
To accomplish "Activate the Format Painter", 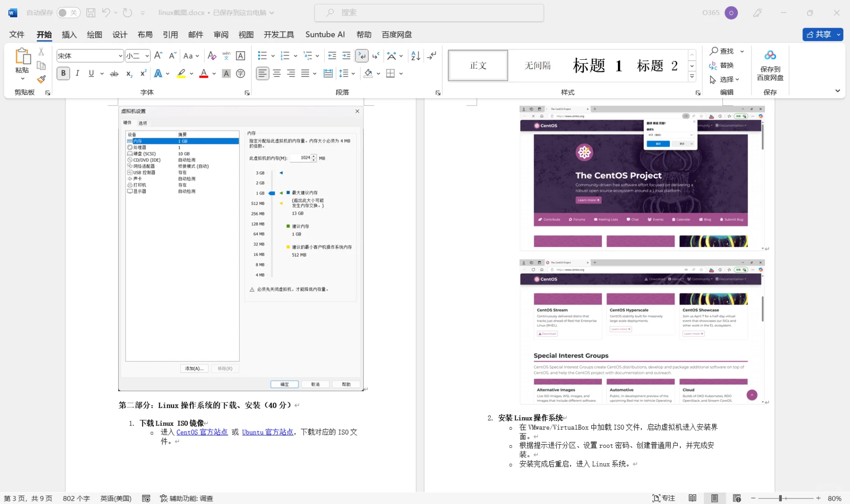I will (41, 79).
